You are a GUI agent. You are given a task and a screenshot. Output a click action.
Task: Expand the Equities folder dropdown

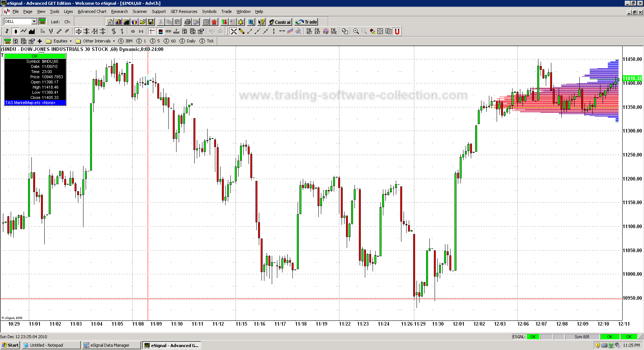71,41
